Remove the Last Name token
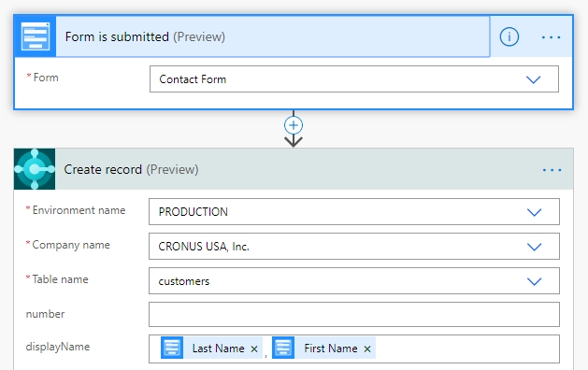This screenshot has width=588, height=370. point(254,349)
